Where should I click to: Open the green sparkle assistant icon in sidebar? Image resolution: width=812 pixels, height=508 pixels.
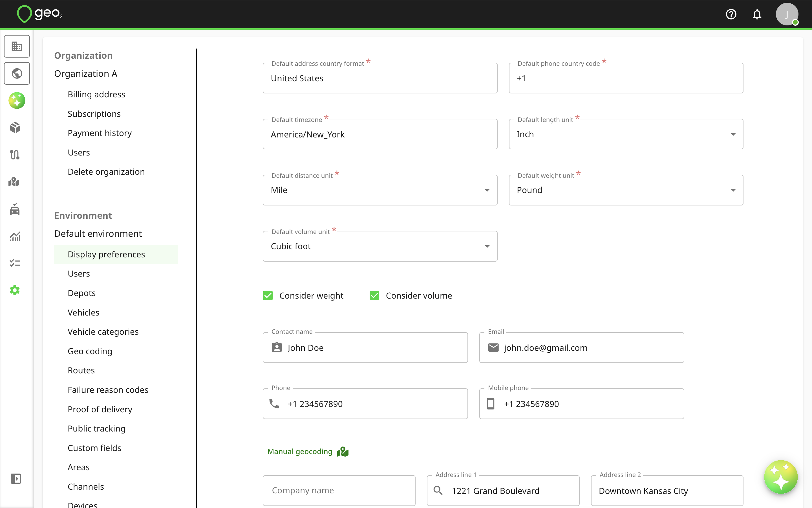coord(17,100)
